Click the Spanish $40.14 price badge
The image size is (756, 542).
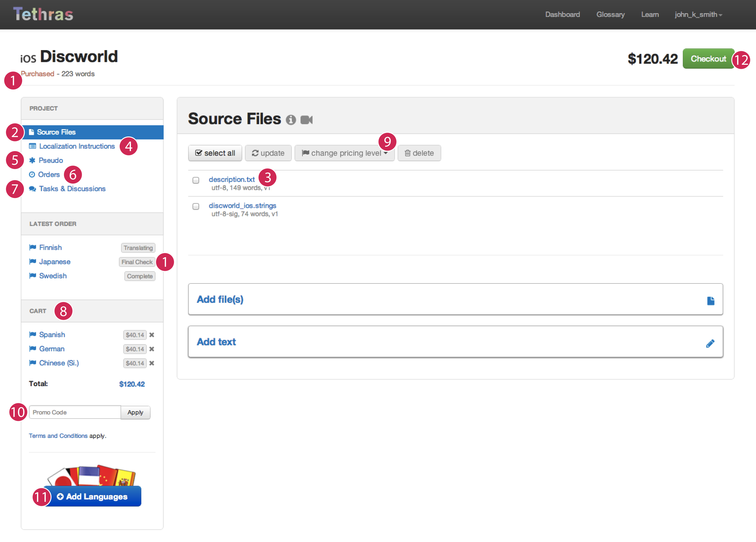pyautogui.click(x=135, y=335)
